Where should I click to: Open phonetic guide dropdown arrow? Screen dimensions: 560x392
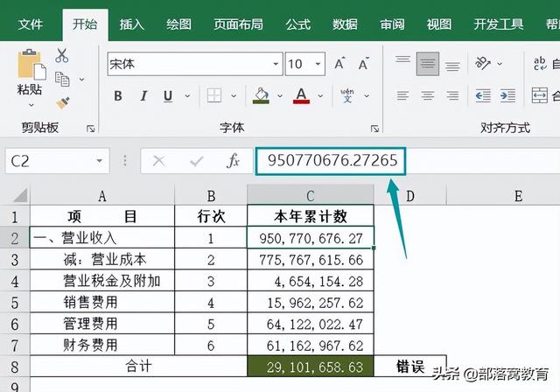(367, 95)
